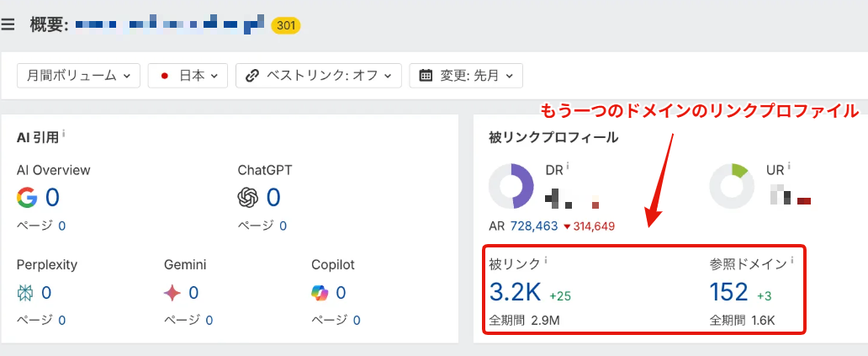
Task: Open the 152 referring domains link
Action: 728,293
